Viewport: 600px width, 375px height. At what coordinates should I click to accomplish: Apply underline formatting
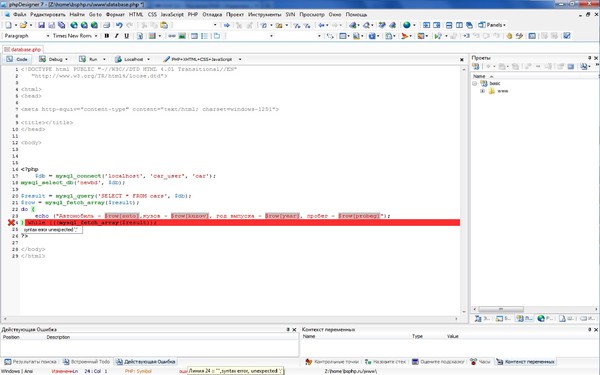126,36
